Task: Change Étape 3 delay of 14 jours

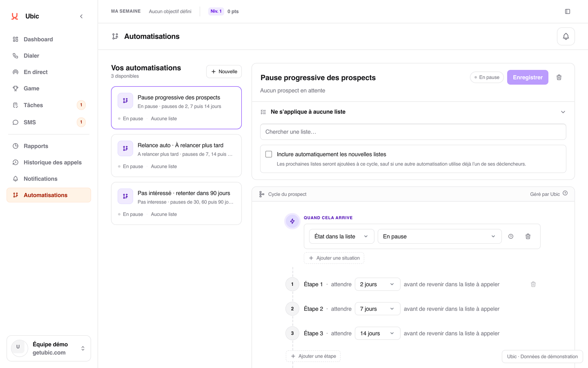Action: tap(377, 333)
